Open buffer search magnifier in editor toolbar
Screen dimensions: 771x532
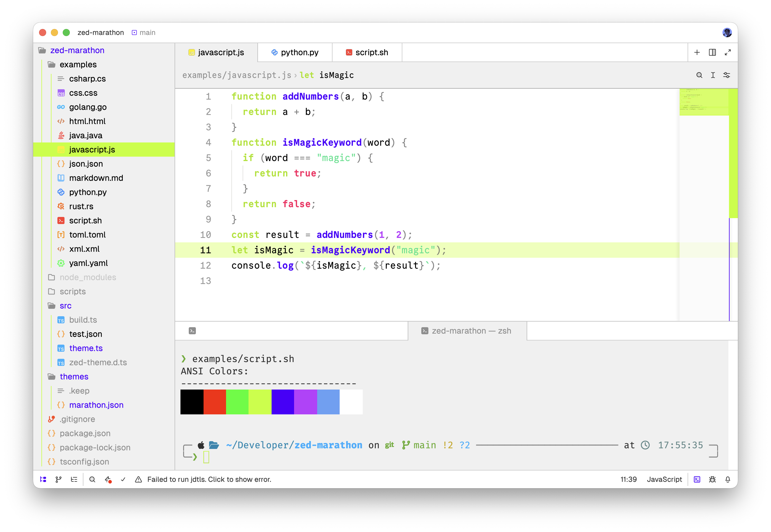click(x=699, y=75)
